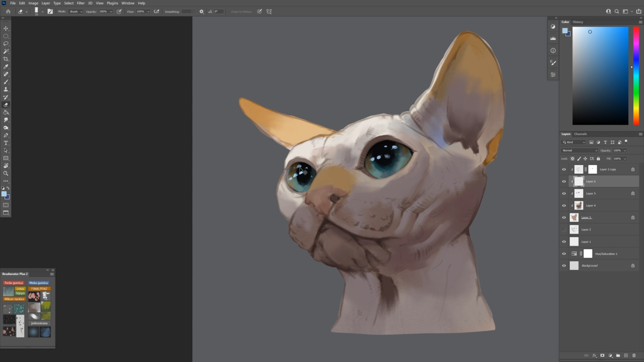Choose the Crop tool
Image resolution: width=644 pixels, height=362 pixels.
(6, 59)
